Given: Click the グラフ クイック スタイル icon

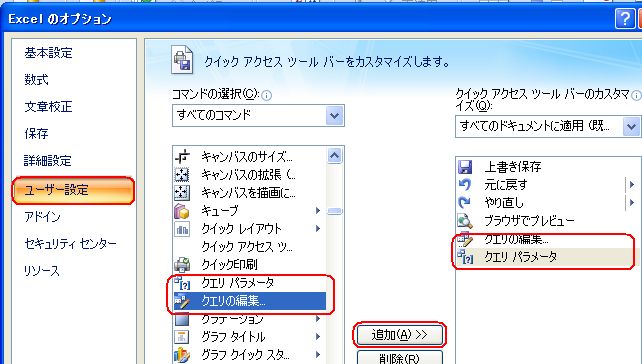Looking at the screenshot, I should click(x=182, y=355).
